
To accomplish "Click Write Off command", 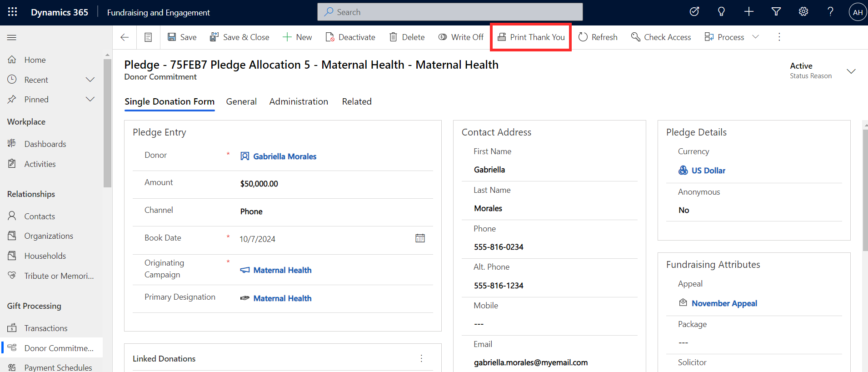I will (461, 37).
